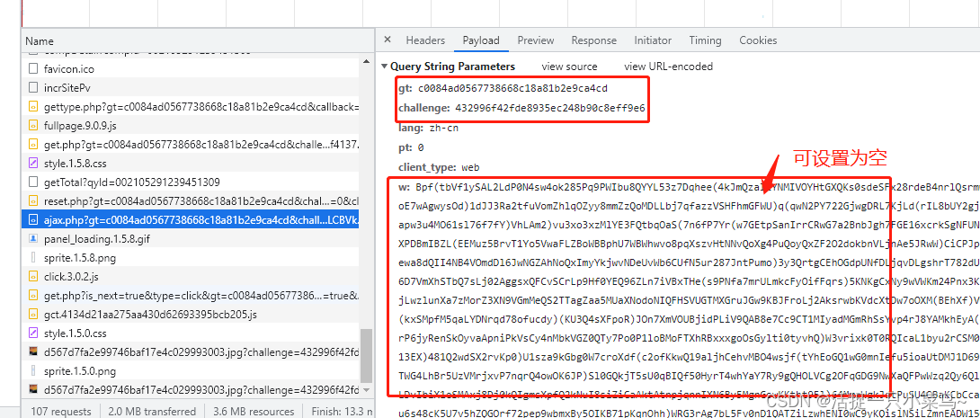Open the Preview tab
Image resolution: width=980 pixels, height=418 pixels.
(536, 40)
